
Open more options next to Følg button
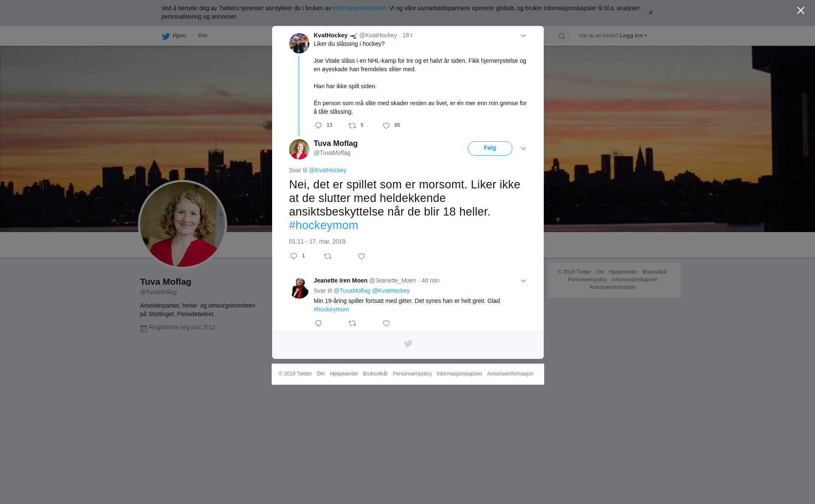(x=523, y=148)
